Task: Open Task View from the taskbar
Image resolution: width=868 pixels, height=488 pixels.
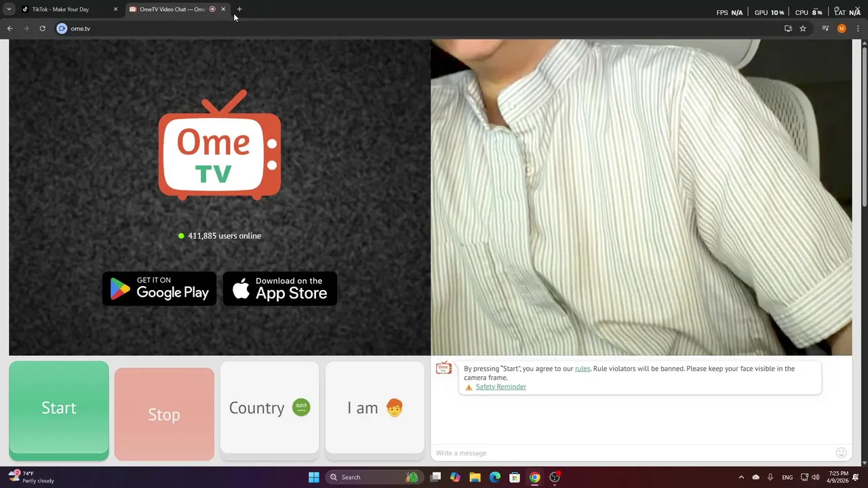Action: [435, 477]
